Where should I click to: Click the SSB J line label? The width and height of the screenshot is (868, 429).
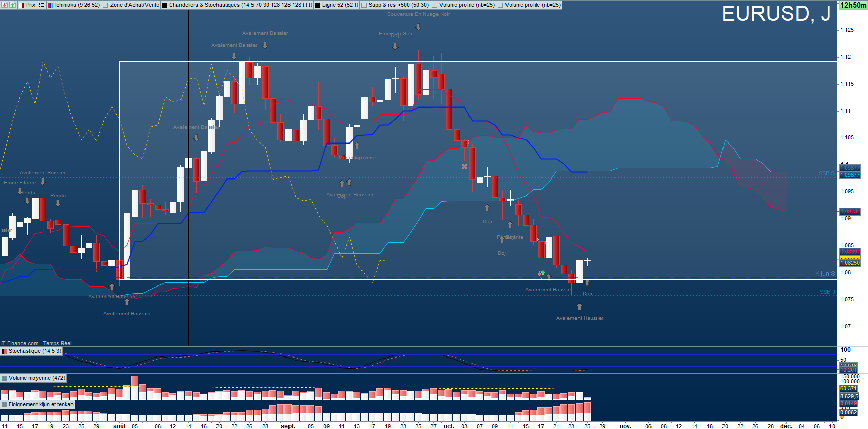tap(827, 292)
